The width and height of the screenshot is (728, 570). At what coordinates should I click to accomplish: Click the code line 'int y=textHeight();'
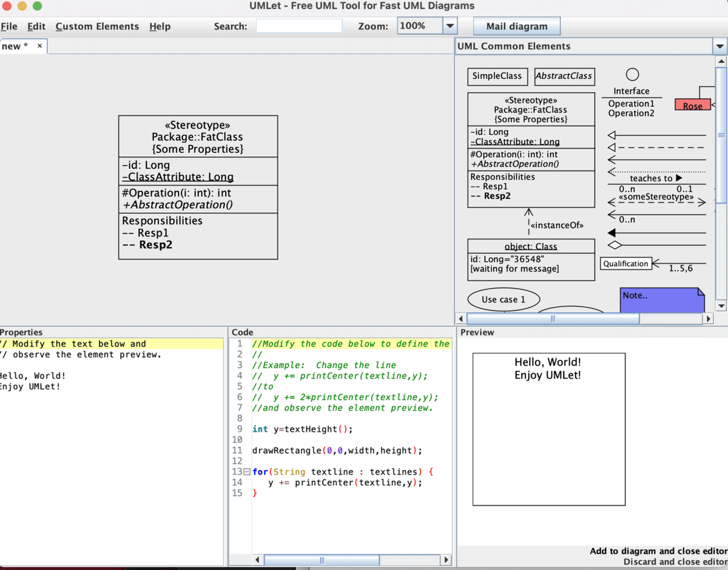[x=302, y=429]
